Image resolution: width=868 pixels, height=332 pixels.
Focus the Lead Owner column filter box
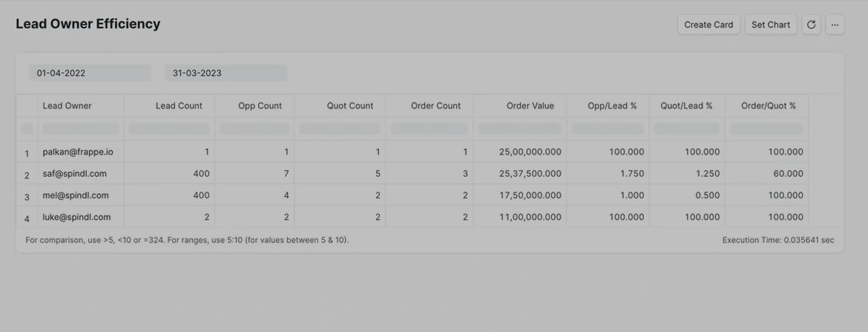click(x=81, y=128)
